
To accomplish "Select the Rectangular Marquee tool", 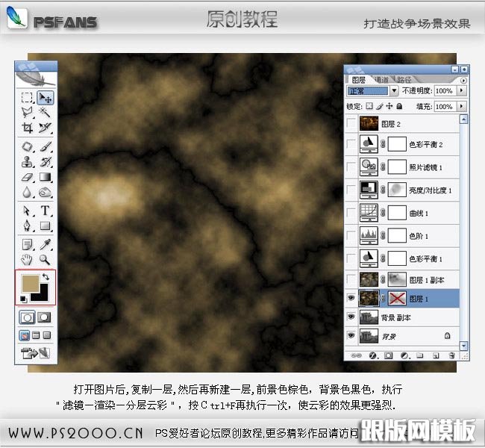I will pos(27,97).
